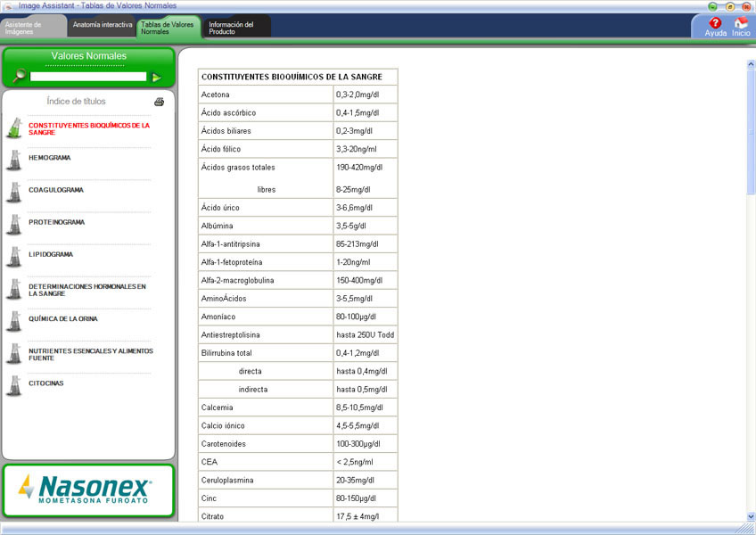Select the Acetona row label
756x535 pixels.
(x=215, y=95)
